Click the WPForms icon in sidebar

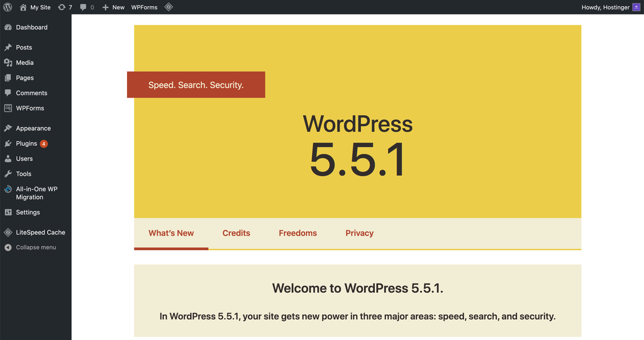(8, 108)
